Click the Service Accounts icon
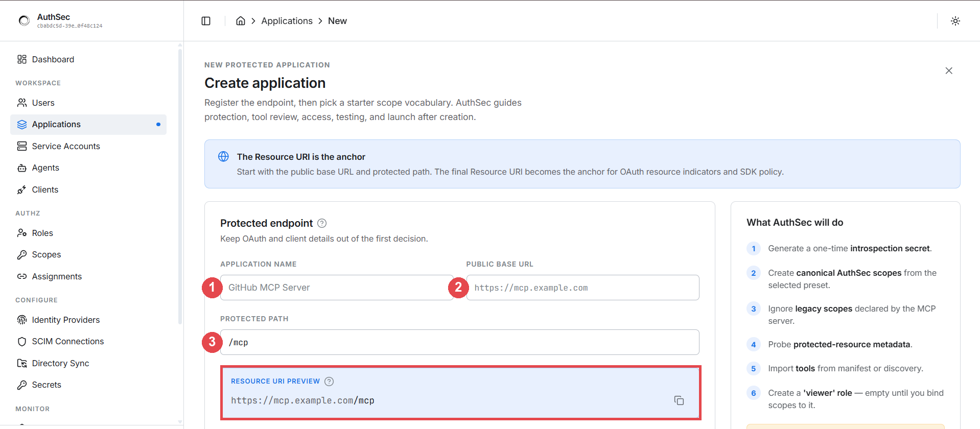The height and width of the screenshot is (429, 980). pyautogui.click(x=22, y=146)
